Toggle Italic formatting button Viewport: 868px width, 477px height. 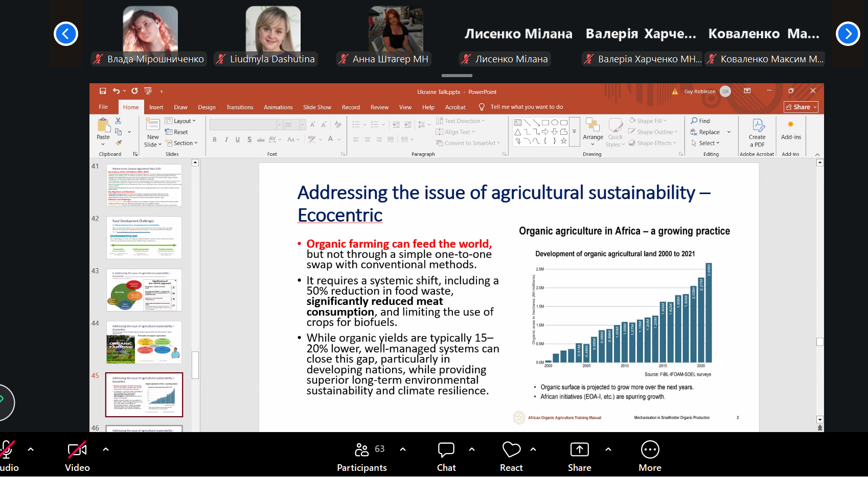226,139
